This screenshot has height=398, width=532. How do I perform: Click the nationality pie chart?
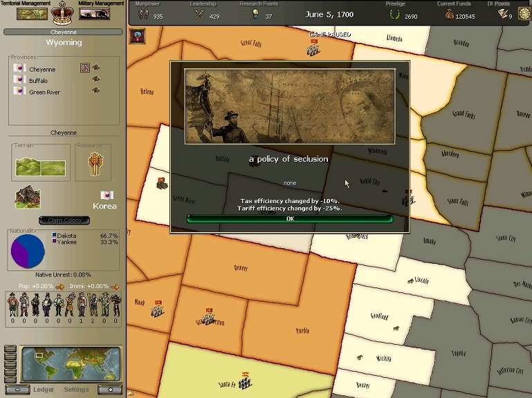28,252
